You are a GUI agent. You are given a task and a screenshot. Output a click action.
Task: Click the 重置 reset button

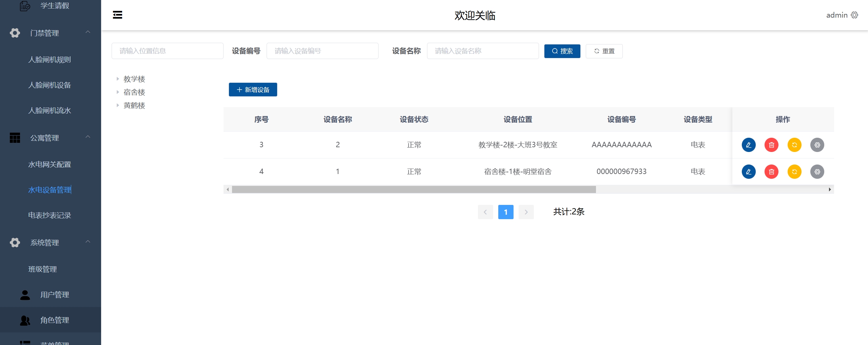(x=604, y=51)
